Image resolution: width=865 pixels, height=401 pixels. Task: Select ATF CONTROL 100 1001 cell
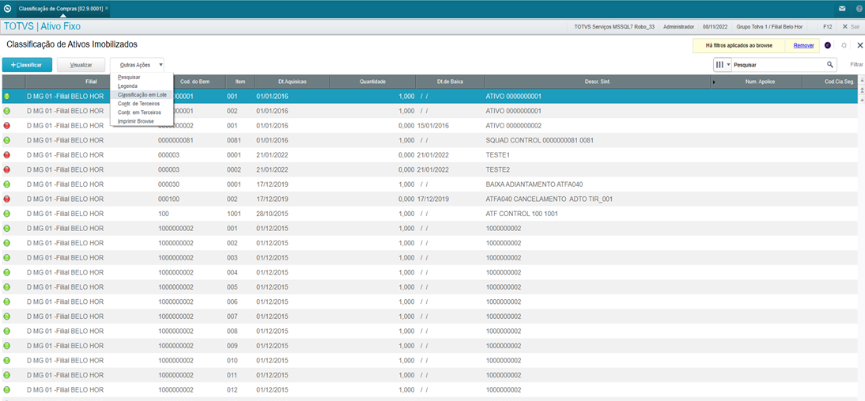[521, 213]
